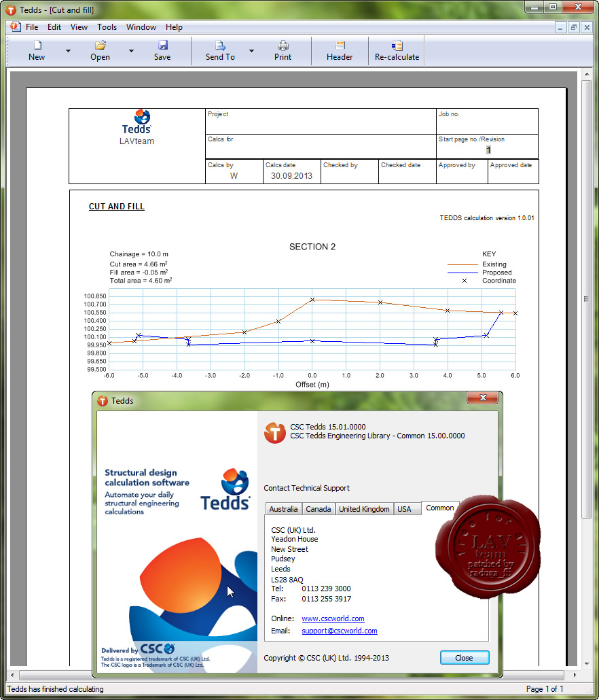Switch to the Canada support tab
The width and height of the screenshot is (599, 700).
coord(318,509)
